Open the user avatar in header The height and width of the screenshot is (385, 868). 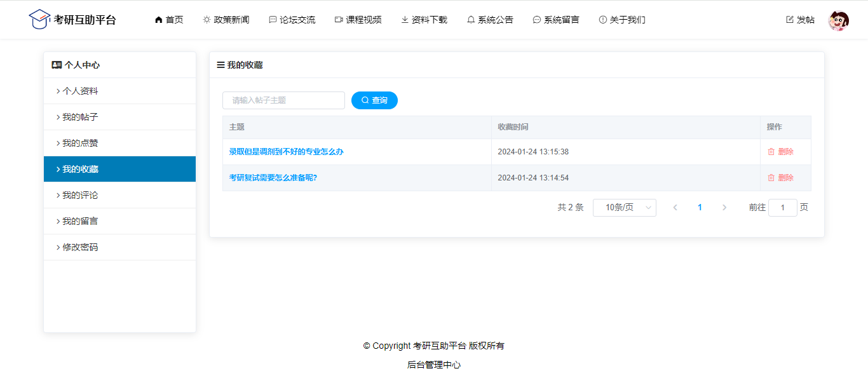(x=838, y=20)
